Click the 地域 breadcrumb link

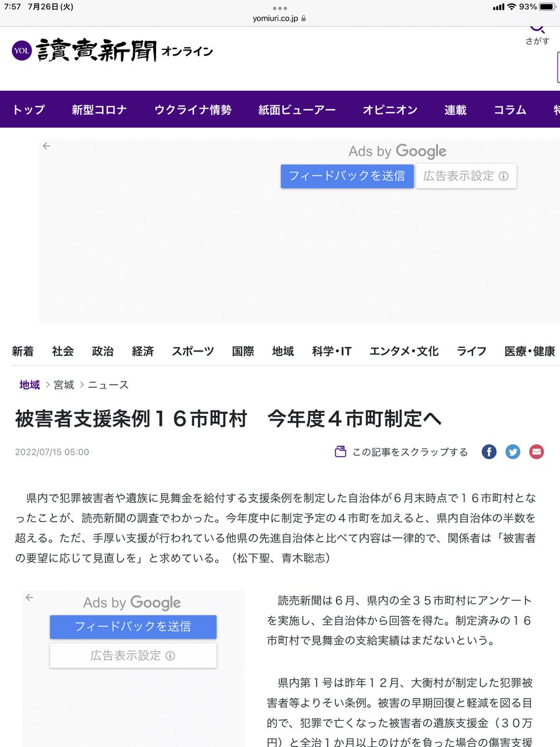30,385
